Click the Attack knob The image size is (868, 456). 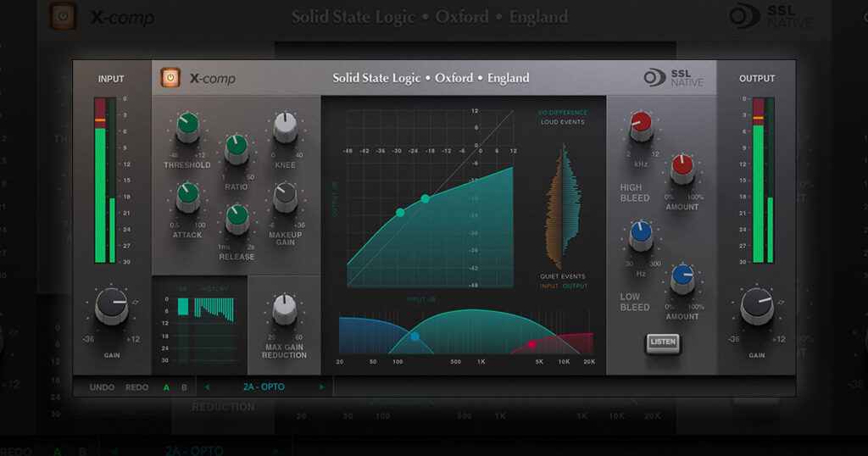[187, 197]
